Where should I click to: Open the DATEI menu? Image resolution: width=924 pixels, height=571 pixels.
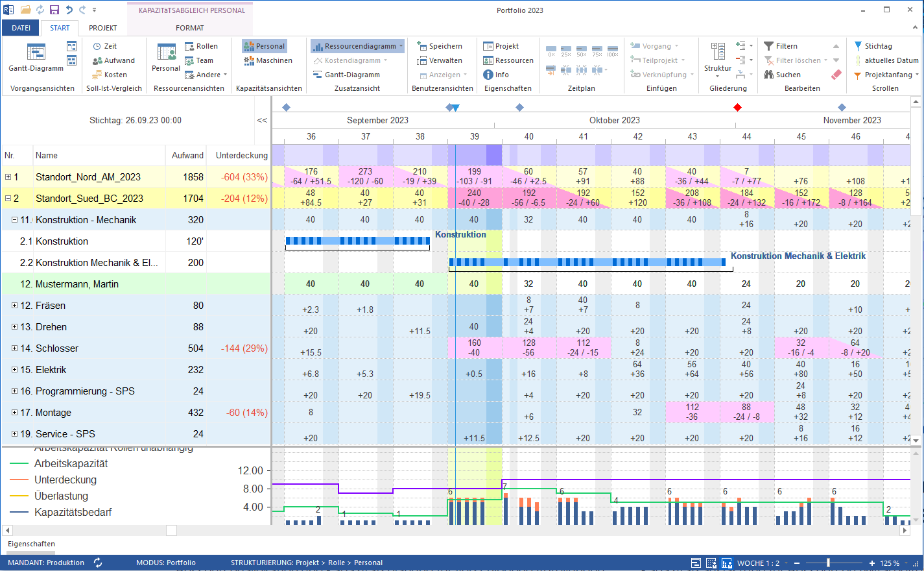pos(21,28)
